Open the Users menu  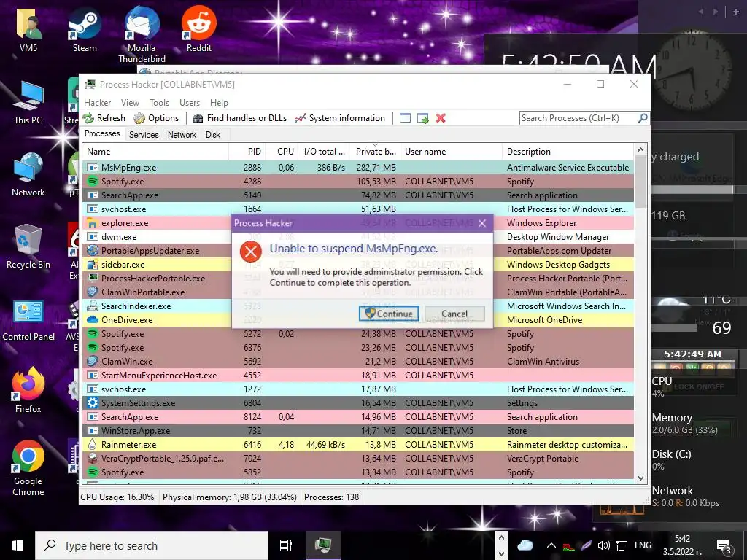tap(190, 102)
